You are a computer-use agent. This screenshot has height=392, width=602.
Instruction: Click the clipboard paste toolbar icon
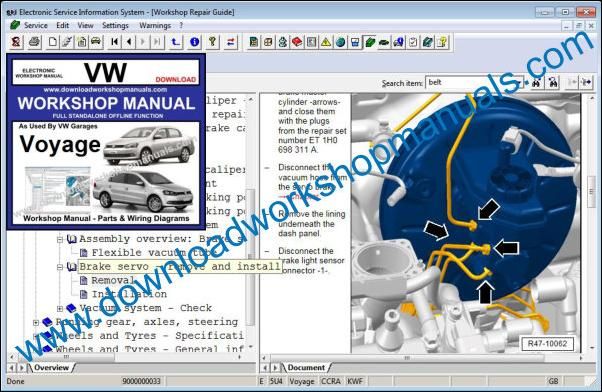81,41
